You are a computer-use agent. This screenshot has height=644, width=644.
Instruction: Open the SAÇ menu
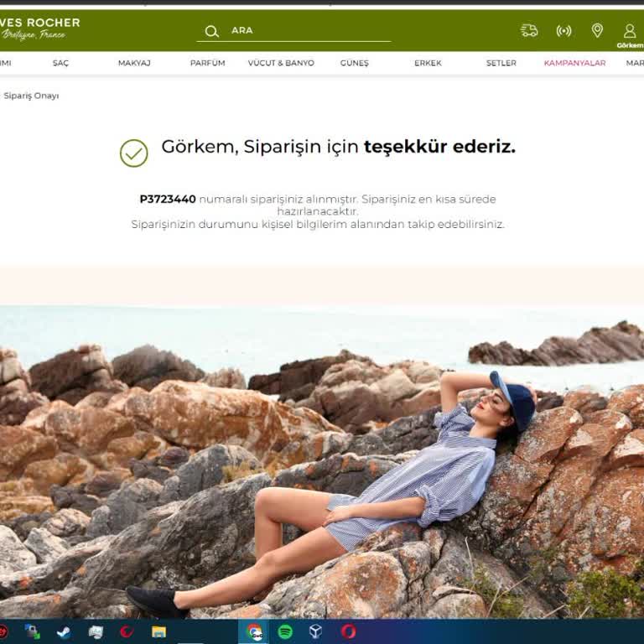(x=60, y=63)
